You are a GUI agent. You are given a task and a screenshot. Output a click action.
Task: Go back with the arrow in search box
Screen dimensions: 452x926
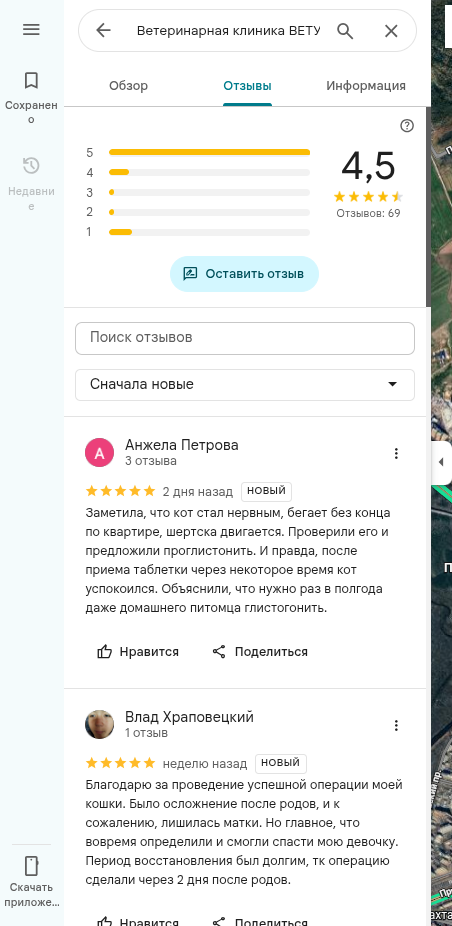click(103, 31)
